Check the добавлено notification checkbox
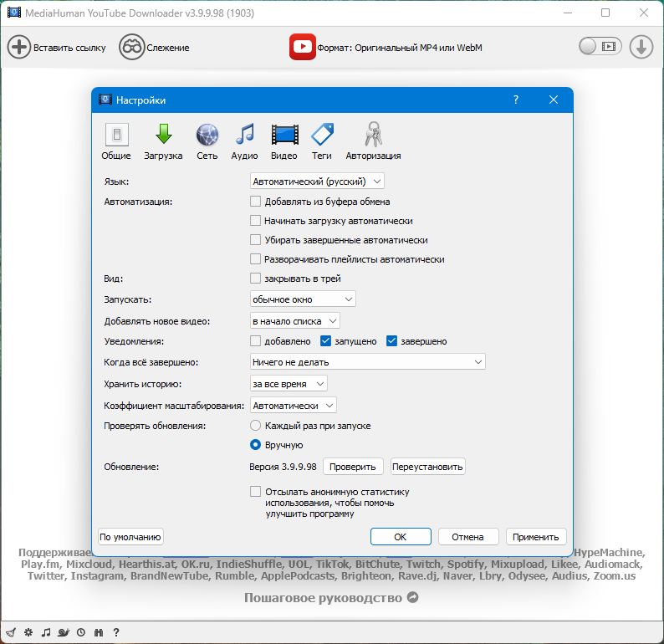This screenshot has width=664, height=644. coord(255,341)
